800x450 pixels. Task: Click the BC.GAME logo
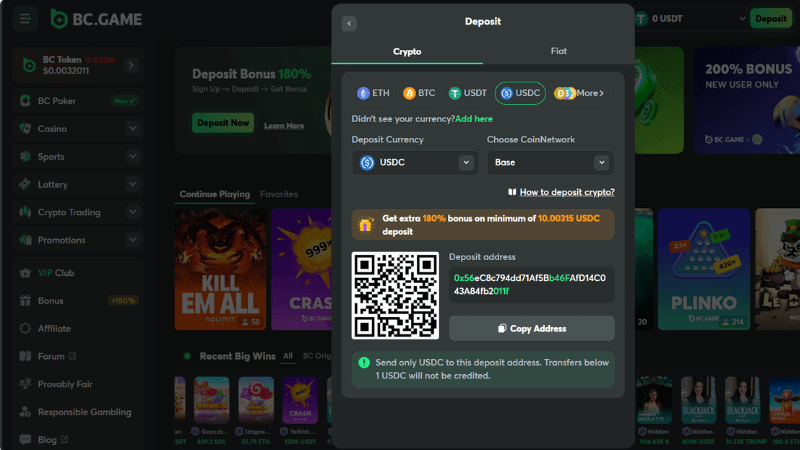[96, 19]
